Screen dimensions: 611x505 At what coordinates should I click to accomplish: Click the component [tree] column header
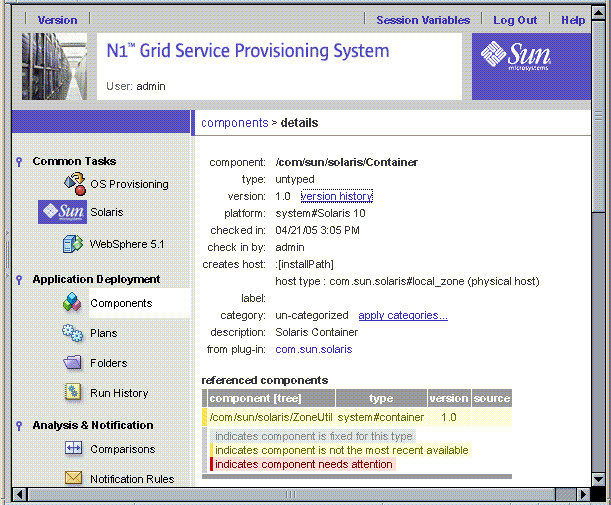(x=271, y=398)
